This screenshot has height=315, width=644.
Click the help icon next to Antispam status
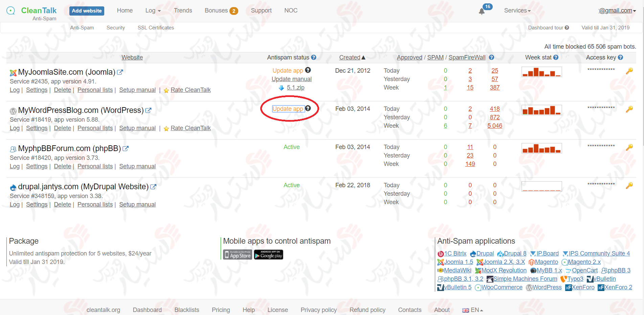314,57
